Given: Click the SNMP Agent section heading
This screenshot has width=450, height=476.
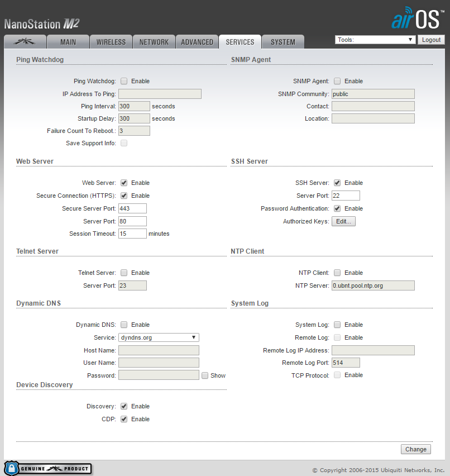Looking at the screenshot, I should 251,59.
